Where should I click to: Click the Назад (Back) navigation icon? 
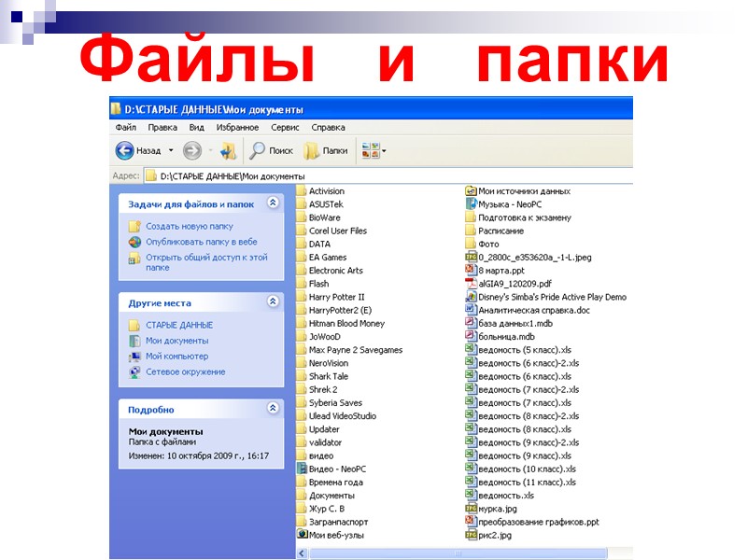click(x=122, y=149)
